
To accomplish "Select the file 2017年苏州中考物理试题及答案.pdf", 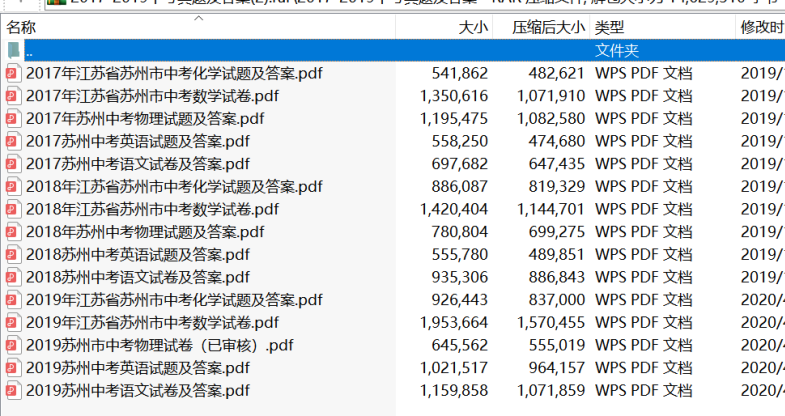I will tap(145, 119).
